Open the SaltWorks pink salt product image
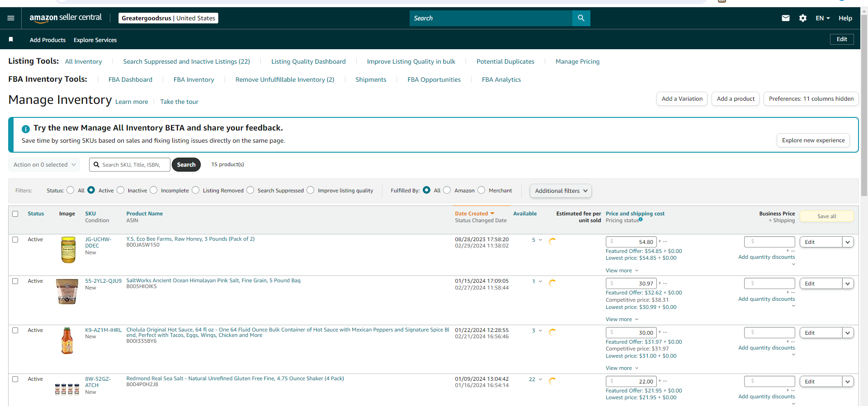 coord(67,291)
